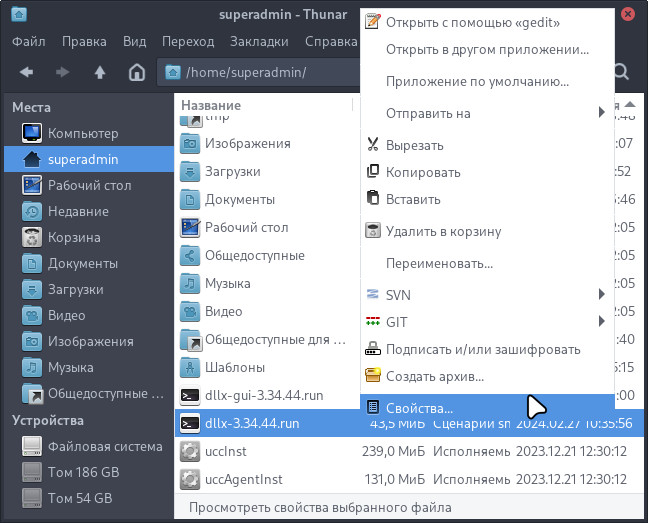Open the Рабочий стол sidebar location
The width and height of the screenshot is (648, 523).
coord(89,185)
